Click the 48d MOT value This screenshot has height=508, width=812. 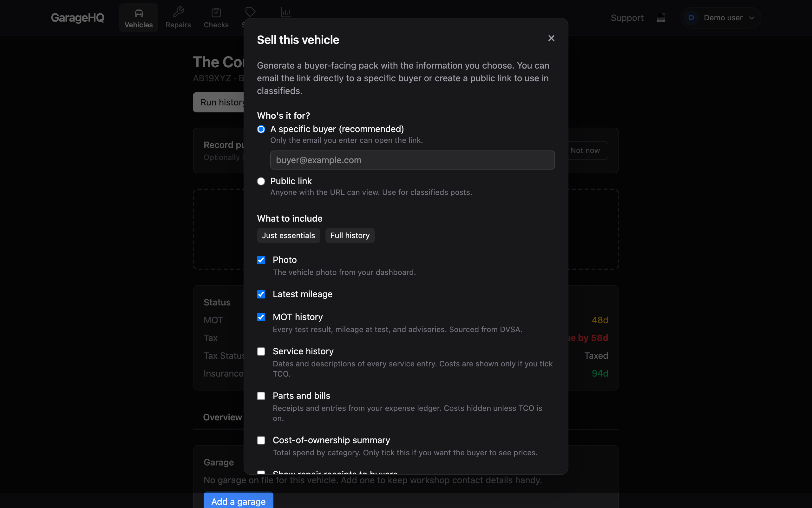(599, 320)
